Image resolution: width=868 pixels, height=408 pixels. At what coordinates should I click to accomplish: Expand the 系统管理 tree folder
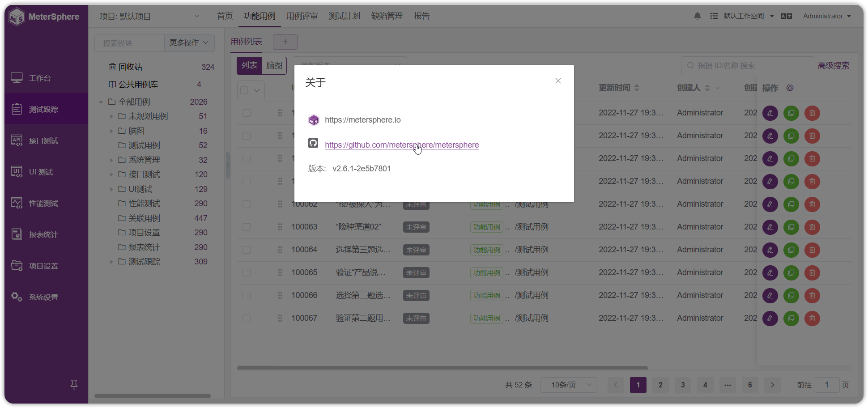111,160
